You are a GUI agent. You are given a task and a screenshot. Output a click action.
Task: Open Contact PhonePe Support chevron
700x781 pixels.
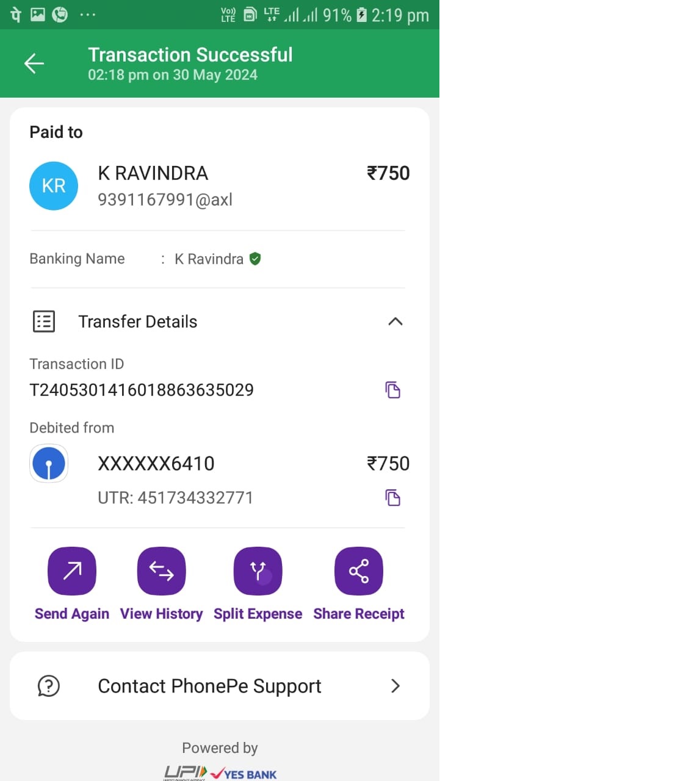click(395, 686)
